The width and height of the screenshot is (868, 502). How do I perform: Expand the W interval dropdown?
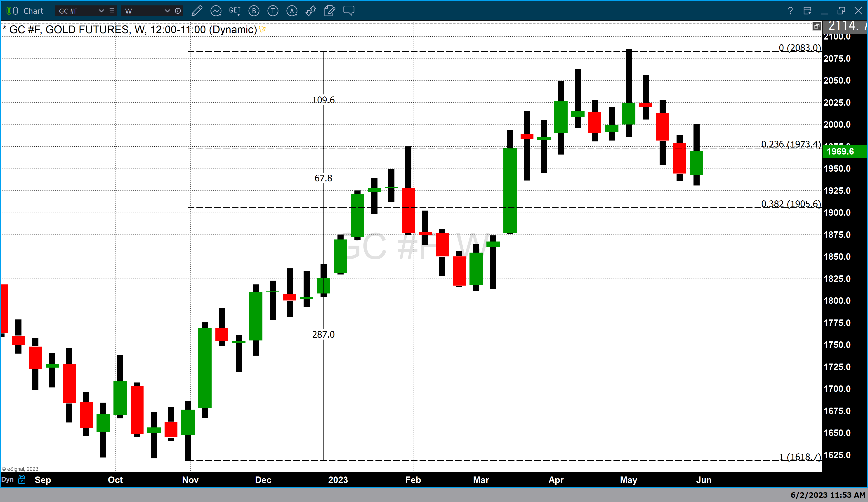(x=167, y=11)
